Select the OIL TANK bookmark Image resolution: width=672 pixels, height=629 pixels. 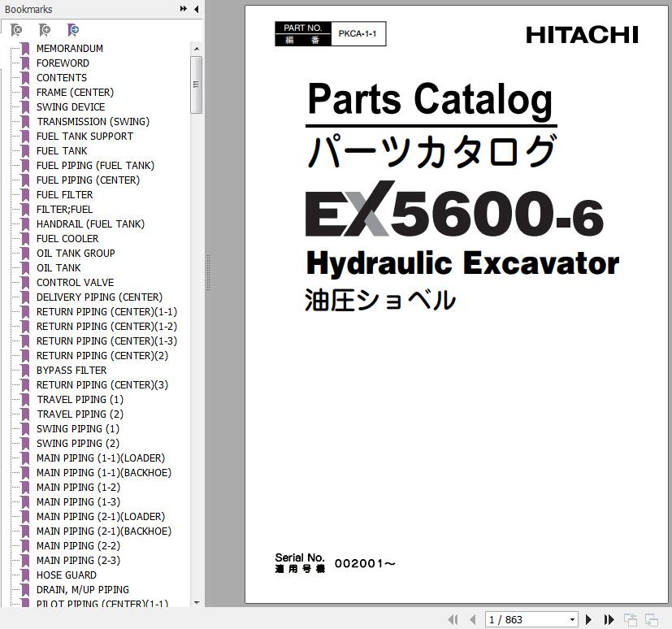[x=59, y=268]
